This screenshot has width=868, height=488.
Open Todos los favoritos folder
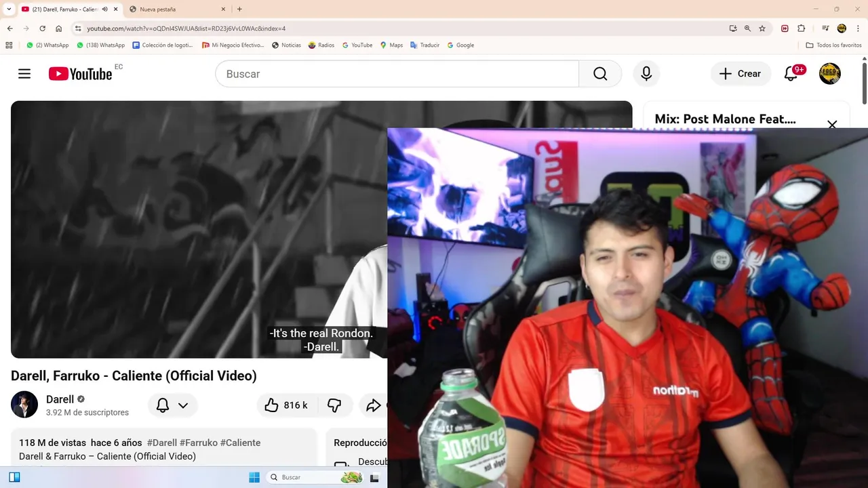click(x=833, y=45)
